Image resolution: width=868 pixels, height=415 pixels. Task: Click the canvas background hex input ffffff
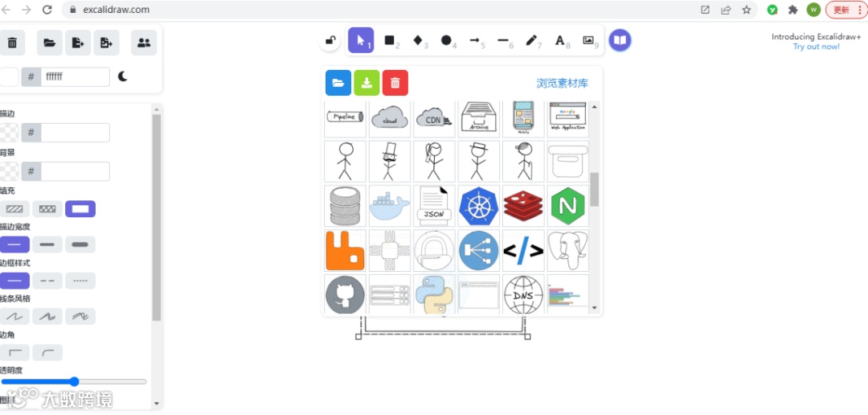pyautogui.click(x=76, y=77)
